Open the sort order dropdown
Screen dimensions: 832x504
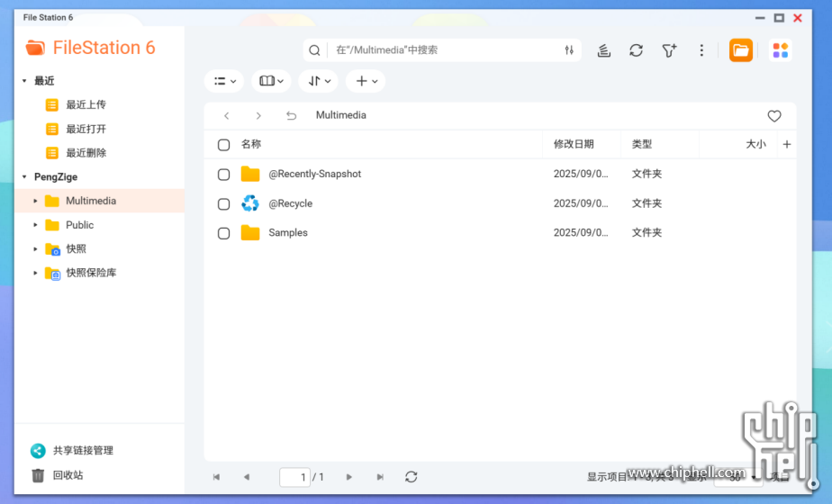coord(319,81)
